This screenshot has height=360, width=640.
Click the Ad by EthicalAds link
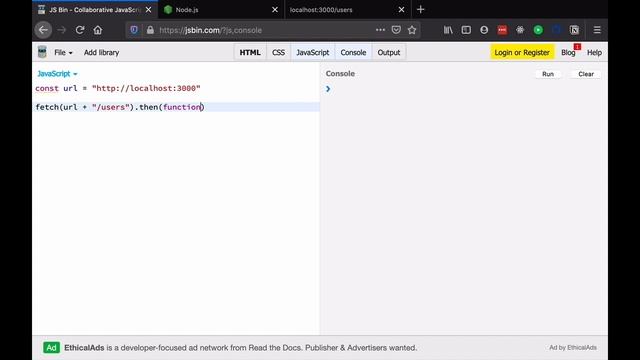[x=573, y=348]
